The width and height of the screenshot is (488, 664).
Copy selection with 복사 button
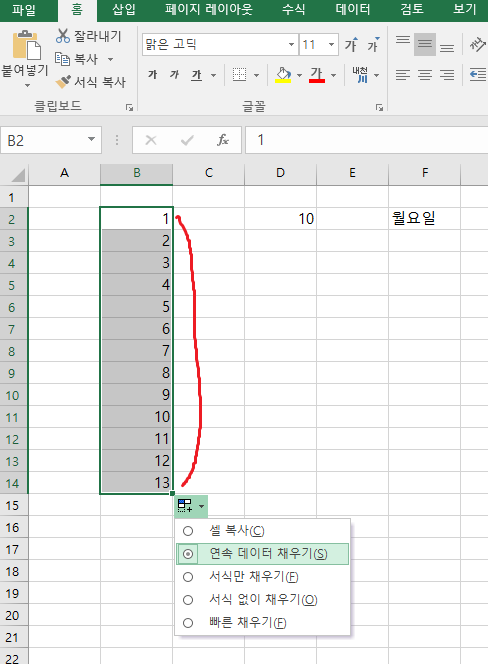[76, 59]
